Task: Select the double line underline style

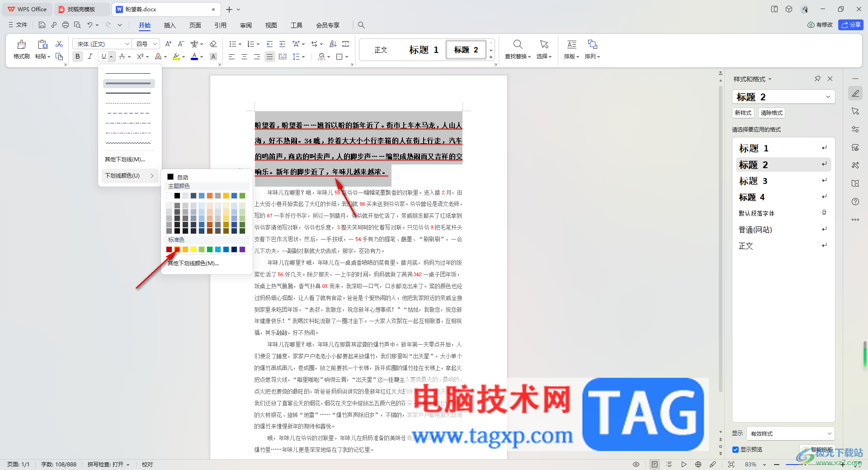Action: [129, 84]
